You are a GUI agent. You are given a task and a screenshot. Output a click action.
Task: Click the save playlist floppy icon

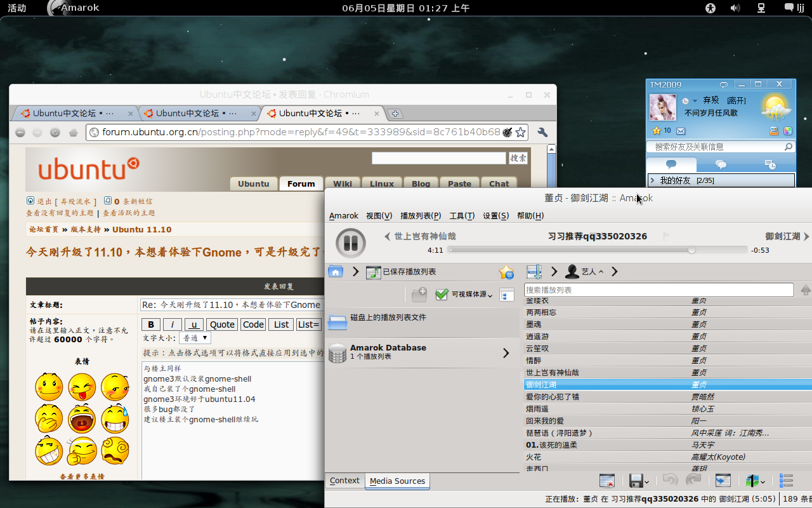(636, 481)
